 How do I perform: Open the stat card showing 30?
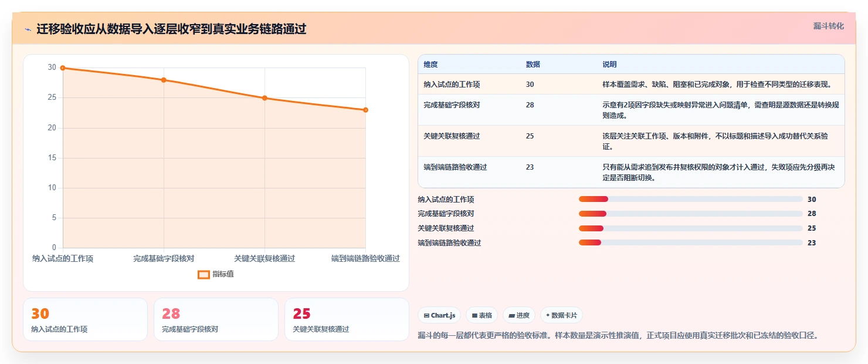click(85, 319)
